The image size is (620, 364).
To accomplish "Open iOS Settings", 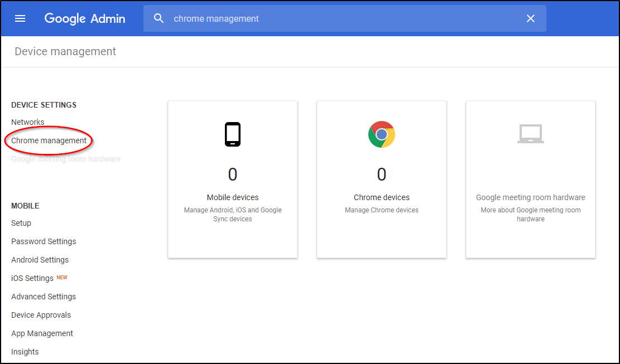I will 32,278.
